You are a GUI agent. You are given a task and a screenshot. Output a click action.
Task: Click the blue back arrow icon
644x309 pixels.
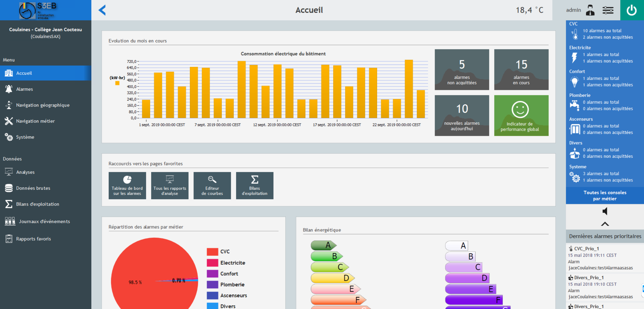(102, 10)
